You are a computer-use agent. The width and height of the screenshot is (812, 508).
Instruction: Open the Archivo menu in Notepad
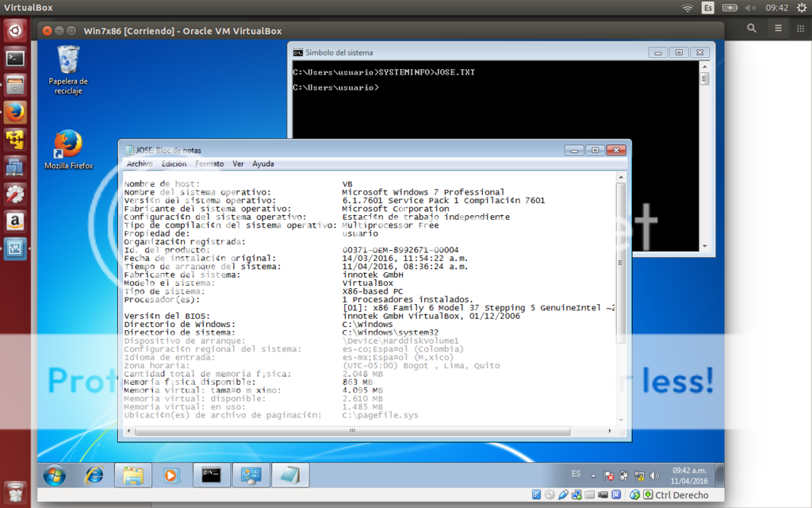click(140, 164)
